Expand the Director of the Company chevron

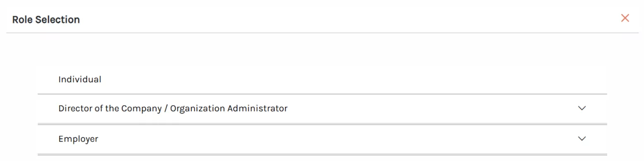pyautogui.click(x=582, y=108)
